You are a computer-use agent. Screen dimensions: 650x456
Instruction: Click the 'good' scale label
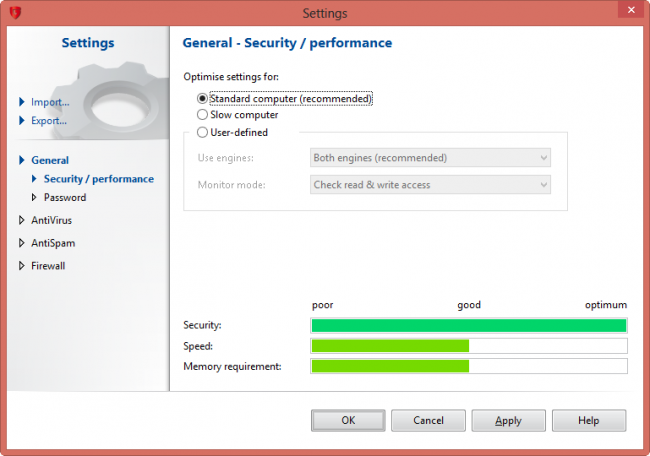pyautogui.click(x=469, y=305)
